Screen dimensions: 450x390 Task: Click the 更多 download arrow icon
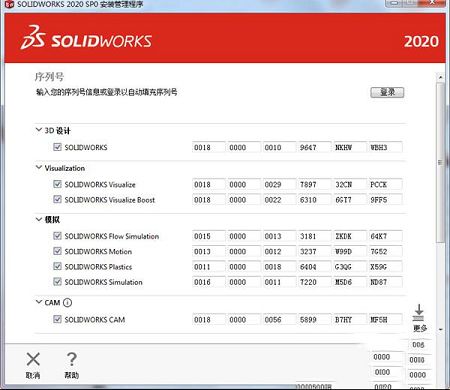(419, 312)
